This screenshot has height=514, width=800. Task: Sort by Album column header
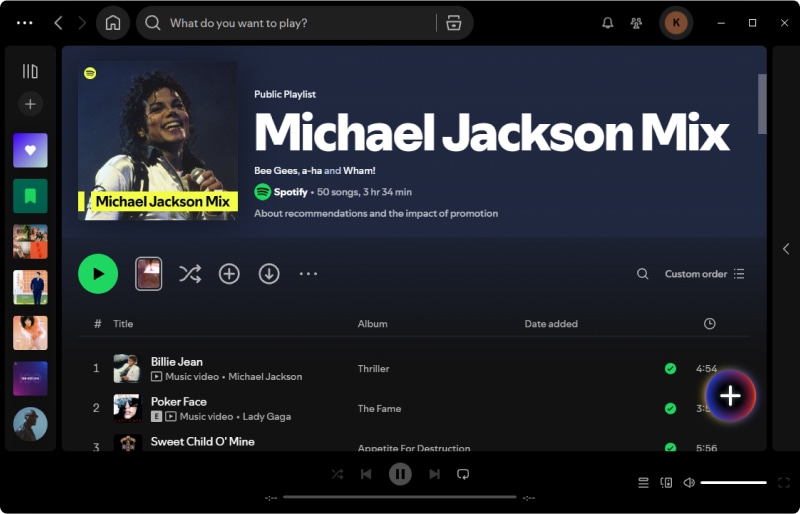coord(372,324)
